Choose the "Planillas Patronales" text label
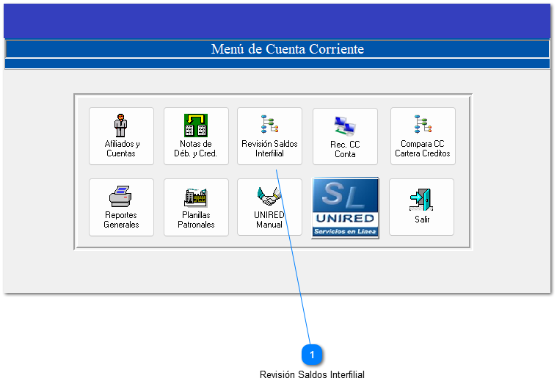This screenshot has height=392, width=557. (x=196, y=220)
